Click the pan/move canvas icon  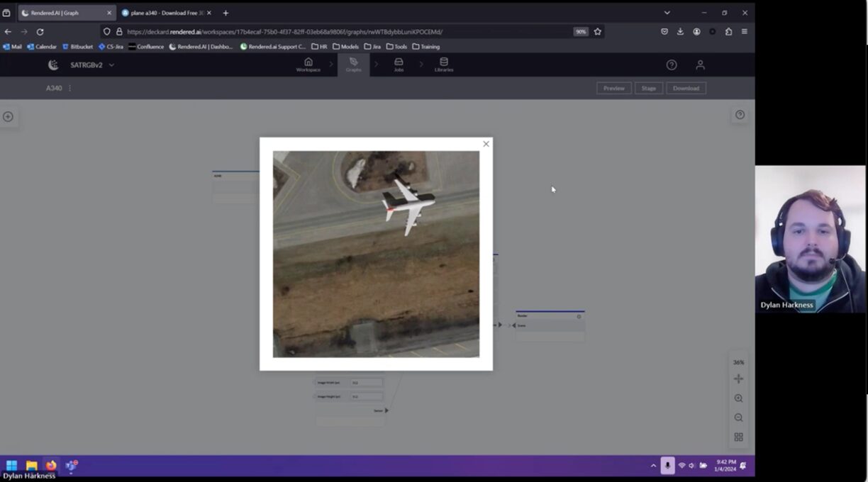(x=738, y=379)
